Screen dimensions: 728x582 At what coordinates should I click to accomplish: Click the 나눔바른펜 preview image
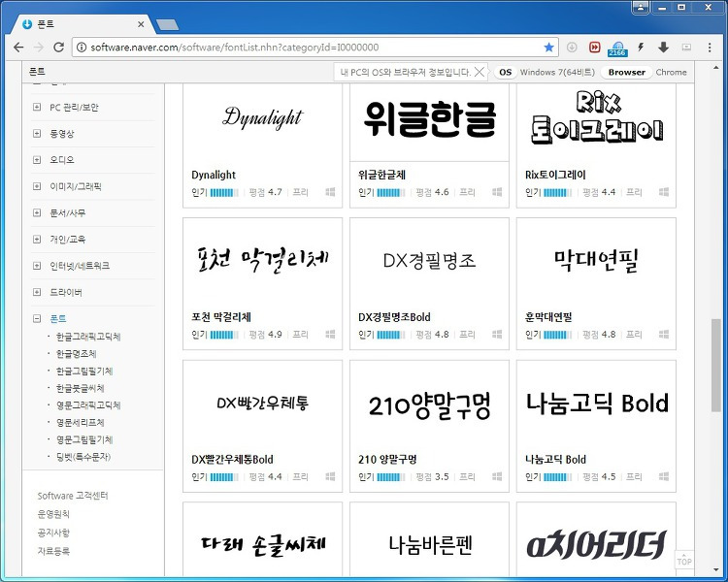(x=429, y=545)
